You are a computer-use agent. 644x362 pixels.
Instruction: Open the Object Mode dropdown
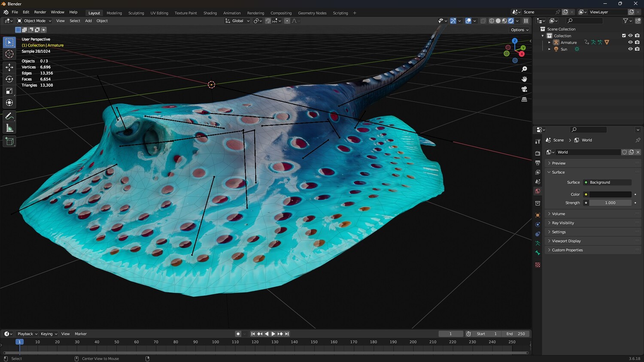click(x=34, y=21)
